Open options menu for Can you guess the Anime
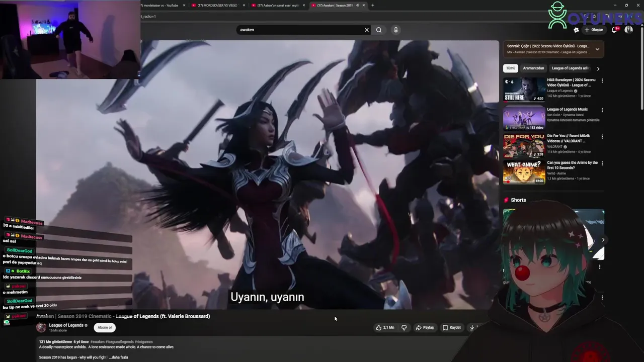 (x=602, y=163)
